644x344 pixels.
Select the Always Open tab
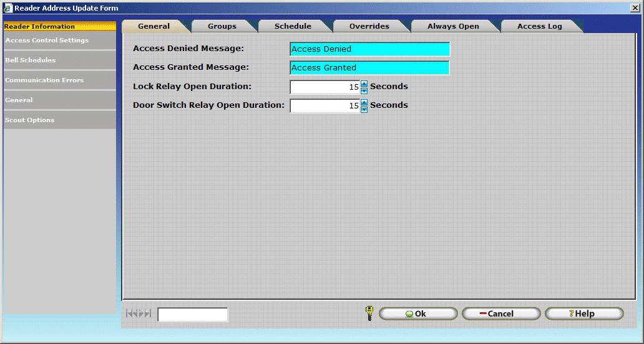453,26
